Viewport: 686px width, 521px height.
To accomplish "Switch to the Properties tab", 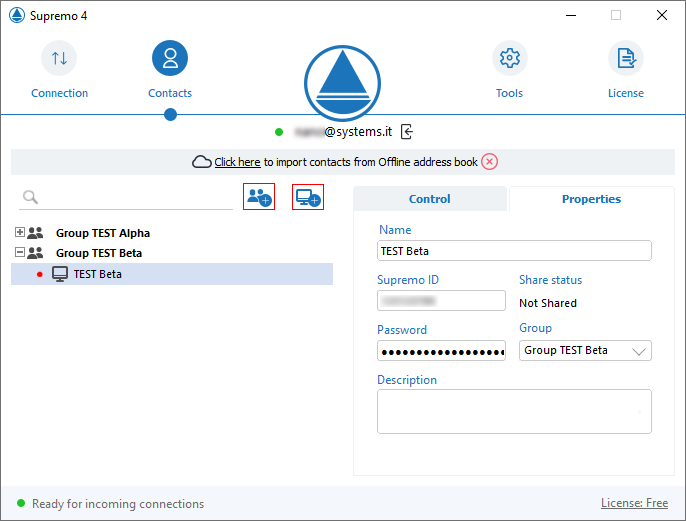I will [x=592, y=199].
